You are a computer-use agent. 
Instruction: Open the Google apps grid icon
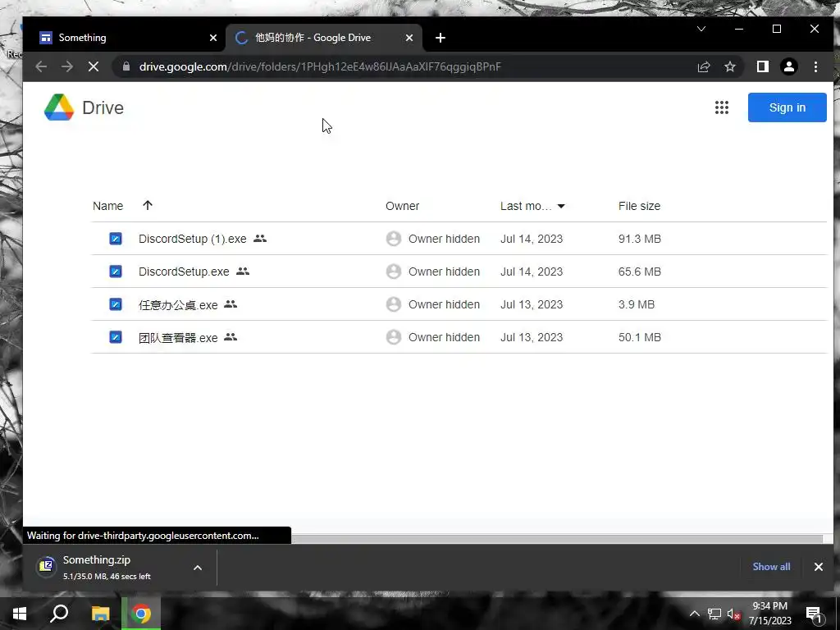722,107
